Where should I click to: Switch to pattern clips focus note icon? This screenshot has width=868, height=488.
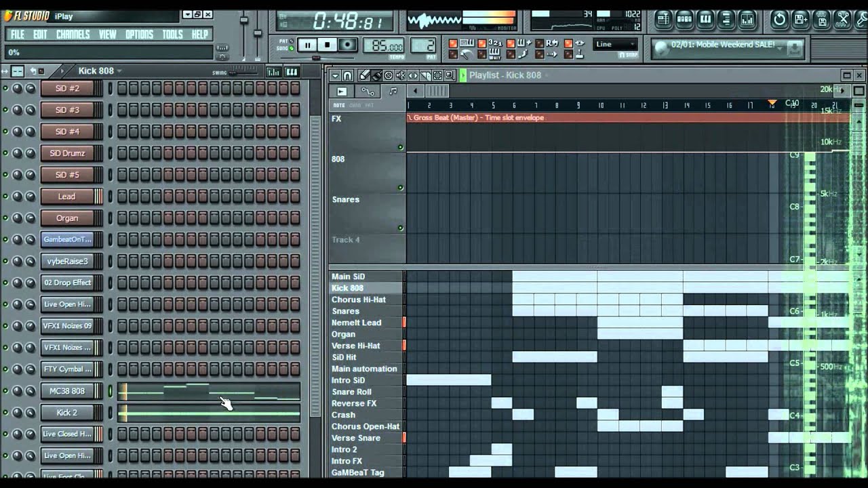click(393, 91)
